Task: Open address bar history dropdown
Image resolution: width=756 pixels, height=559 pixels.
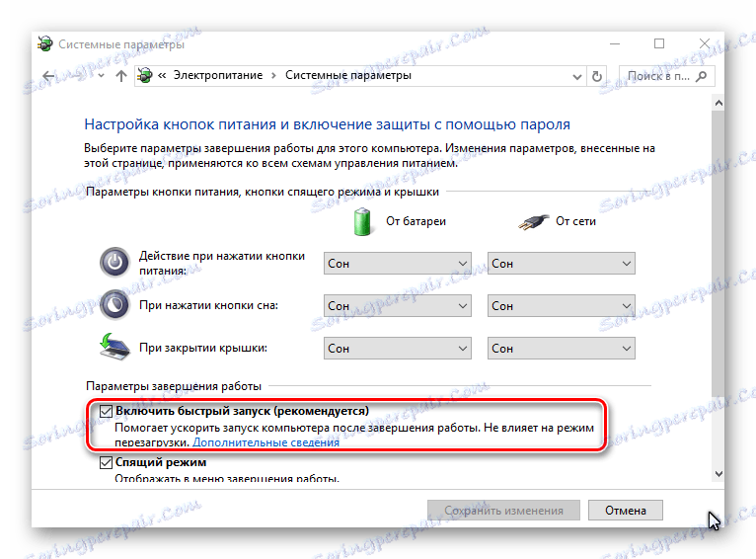Action: point(576,76)
